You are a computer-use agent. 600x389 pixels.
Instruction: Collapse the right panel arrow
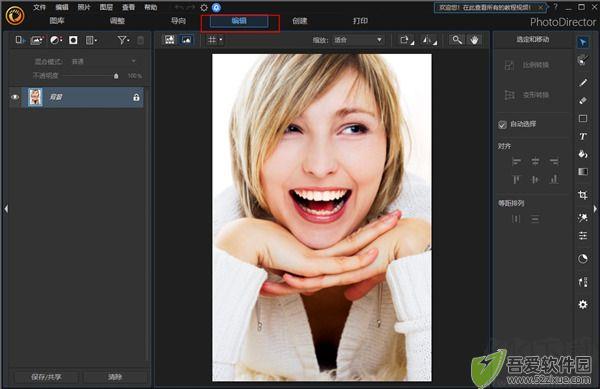(595, 209)
